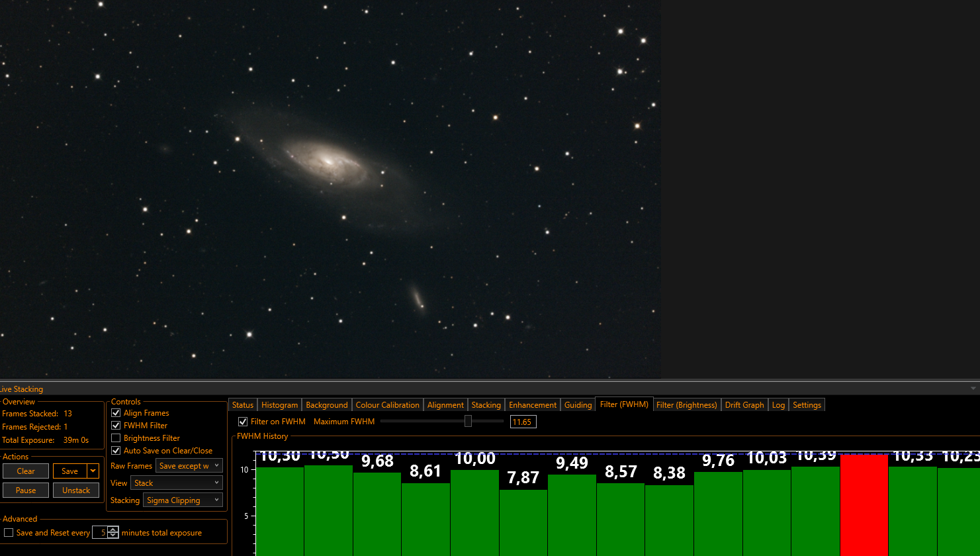The width and height of the screenshot is (980, 556).
Task: Select the Filter (FWHM) tab
Action: 624,404
